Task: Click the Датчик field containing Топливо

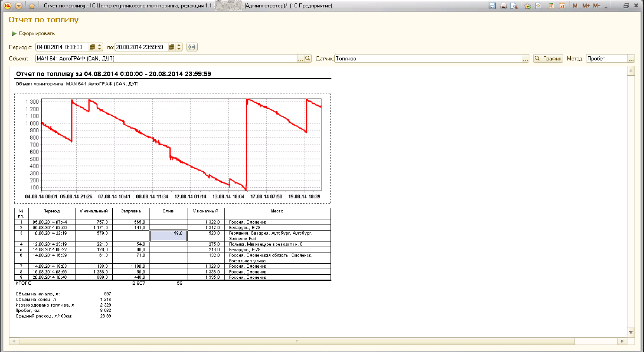Action: 428,59
